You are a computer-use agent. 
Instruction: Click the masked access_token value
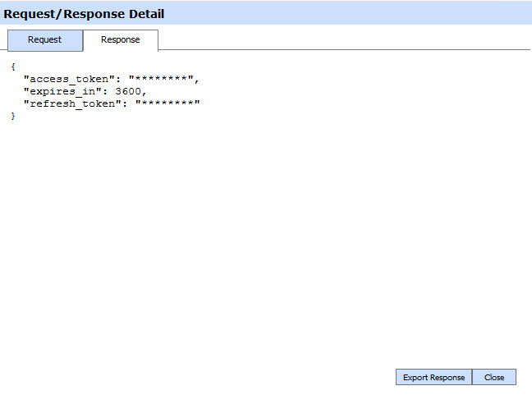(162, 79)
